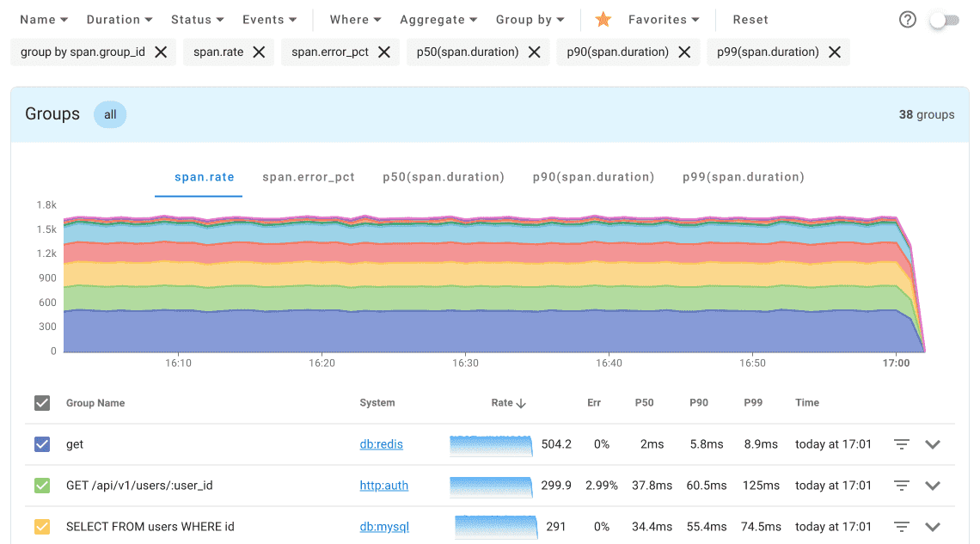Open the db:redis system link

point(381,444)
